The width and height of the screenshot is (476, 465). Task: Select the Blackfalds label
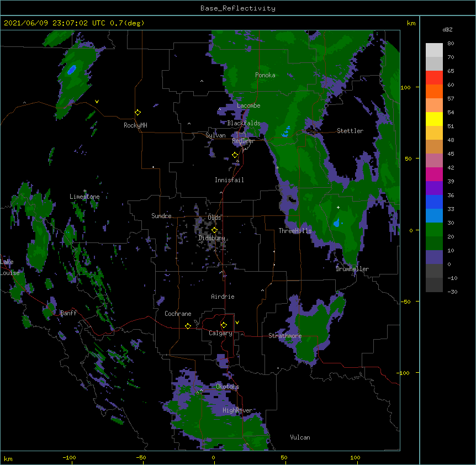pyautogui.click(x=244, y=123)
